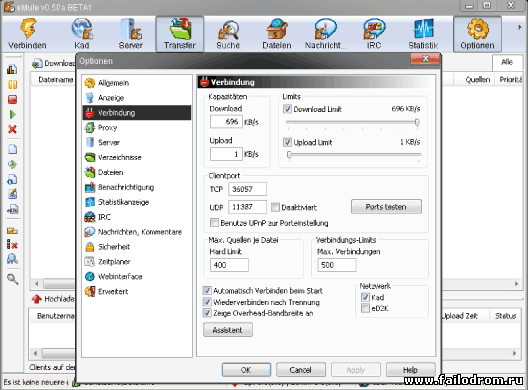Expand the toolbar overflow arrow
528x390 pixels.
[520, 27]
